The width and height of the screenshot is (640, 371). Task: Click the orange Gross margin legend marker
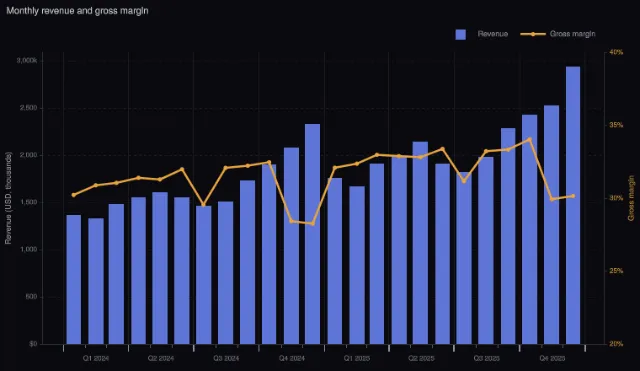pyautogui.click(x=533, y=34)
